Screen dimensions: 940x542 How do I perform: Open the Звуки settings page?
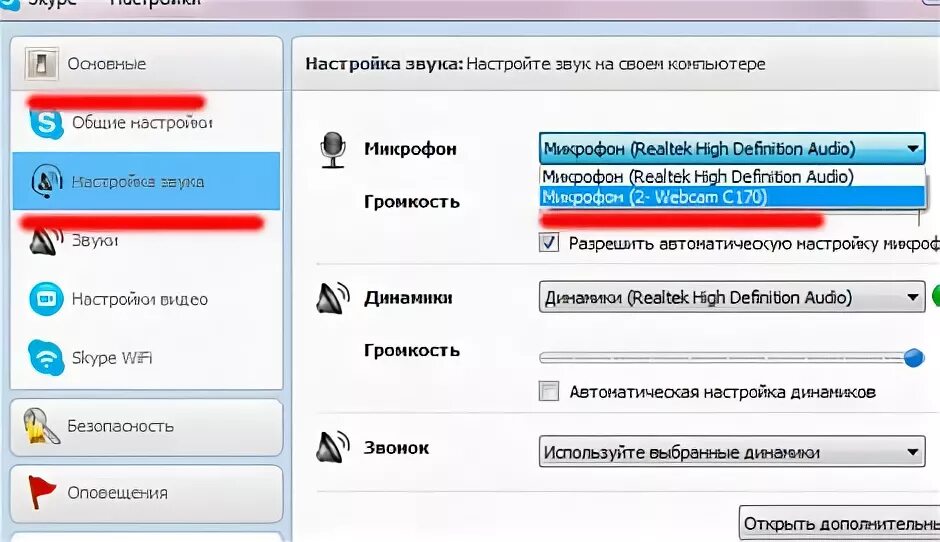(x=146, y=240)
